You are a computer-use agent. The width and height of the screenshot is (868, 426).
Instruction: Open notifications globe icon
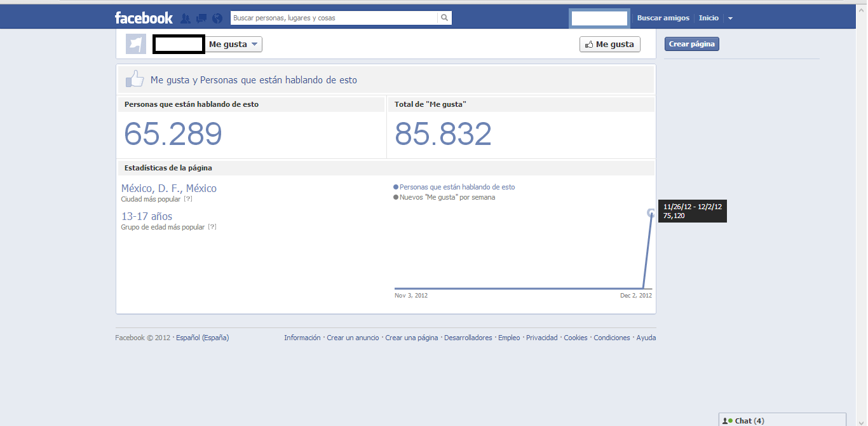(x=217, y=18)
